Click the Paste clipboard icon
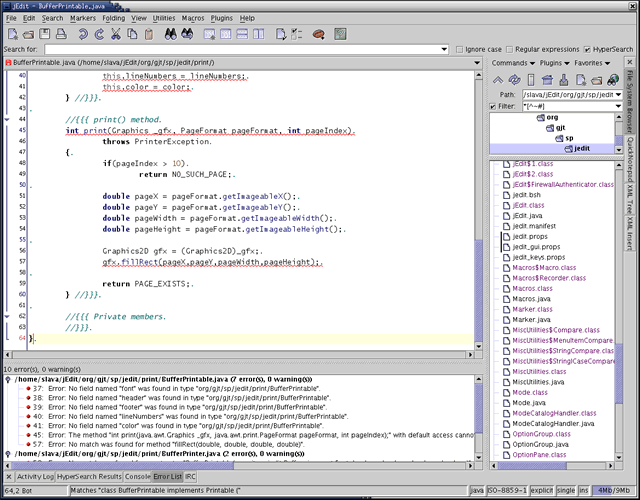 point(148,33)
